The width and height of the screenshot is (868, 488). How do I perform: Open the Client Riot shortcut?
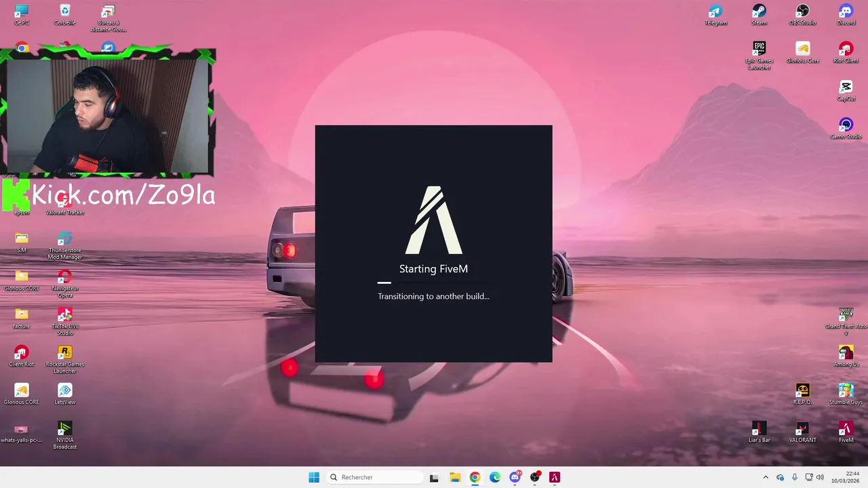click(x=22, y=357)
